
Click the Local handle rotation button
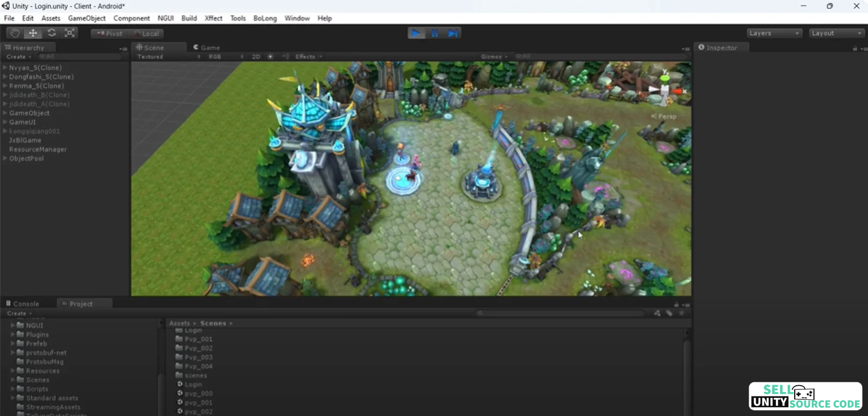click(146, 34)
